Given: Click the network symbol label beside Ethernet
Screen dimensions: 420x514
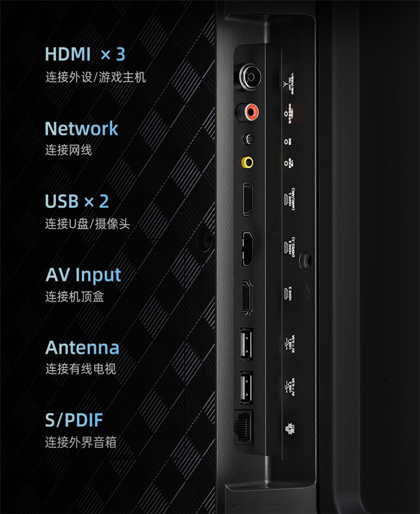Looking at the screenshot, I should point(290,428).
